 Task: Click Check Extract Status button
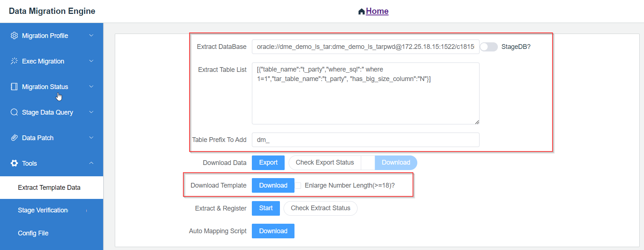point(320,208)
